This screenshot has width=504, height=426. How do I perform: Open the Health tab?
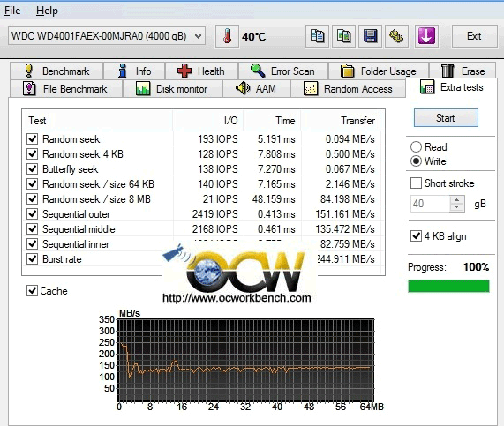(x=201, y=71)
